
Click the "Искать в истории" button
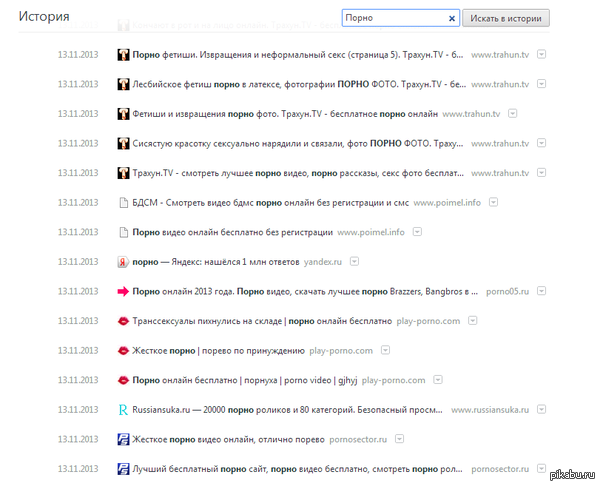[506, 18]
